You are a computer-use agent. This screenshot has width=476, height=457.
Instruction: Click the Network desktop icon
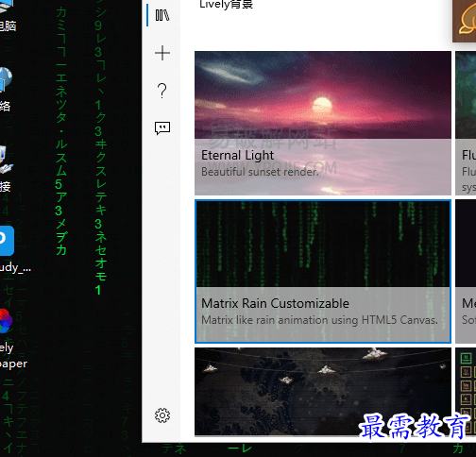pos(6,79)
